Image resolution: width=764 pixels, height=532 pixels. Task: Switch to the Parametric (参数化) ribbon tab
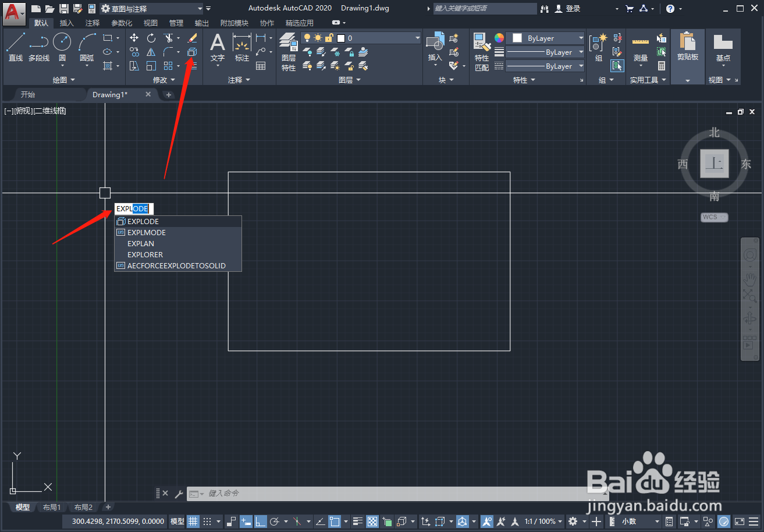coord(122,23)
